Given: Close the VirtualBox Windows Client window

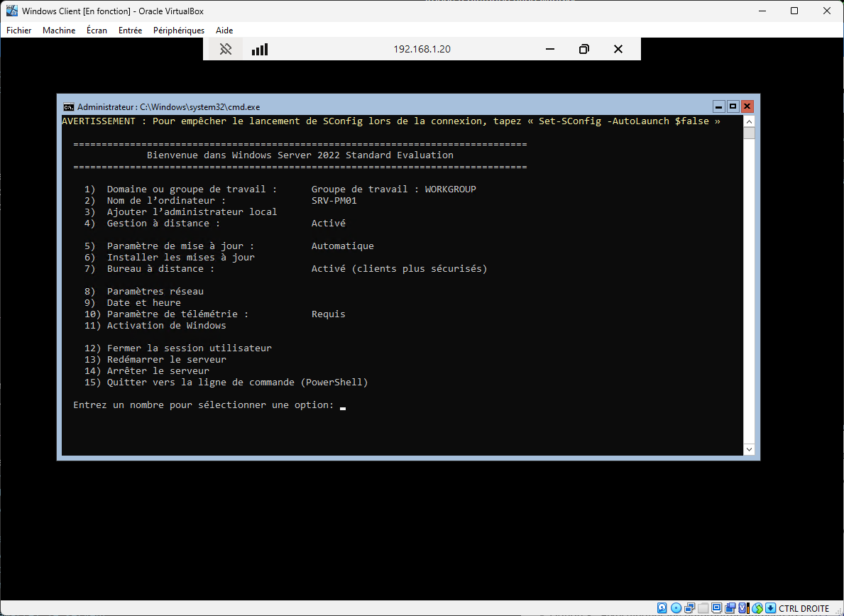Looking at the screenshot, I should tap(827, 11).
